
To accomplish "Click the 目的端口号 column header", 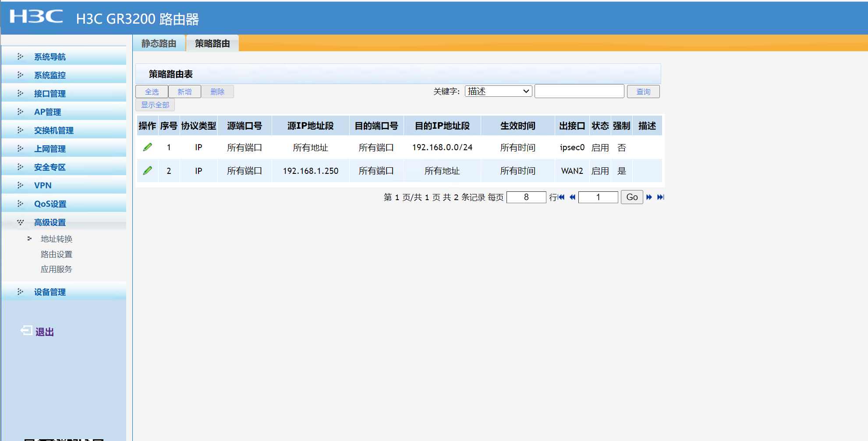I will pos(376,126).
